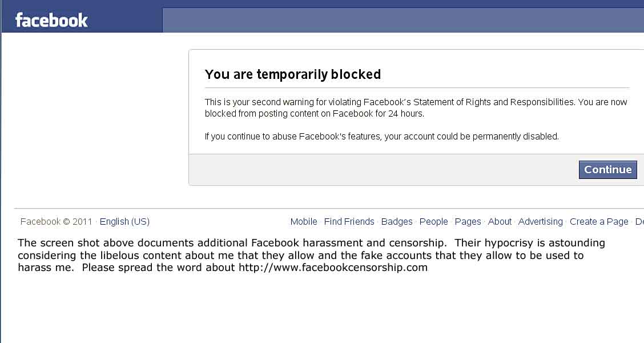Viewport: 644px width, 343px height.
Task: Click the cut-off link after Create a Page
Action: pyautogui.click(x=639, y=222)
